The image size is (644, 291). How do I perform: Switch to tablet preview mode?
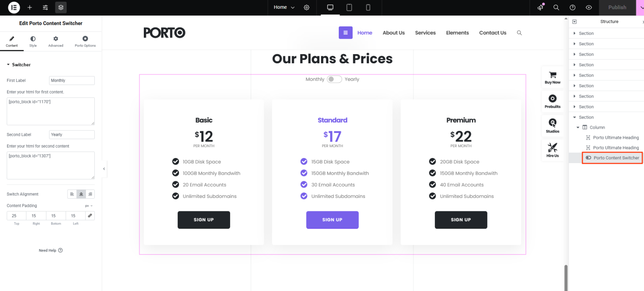click(349, 8)
